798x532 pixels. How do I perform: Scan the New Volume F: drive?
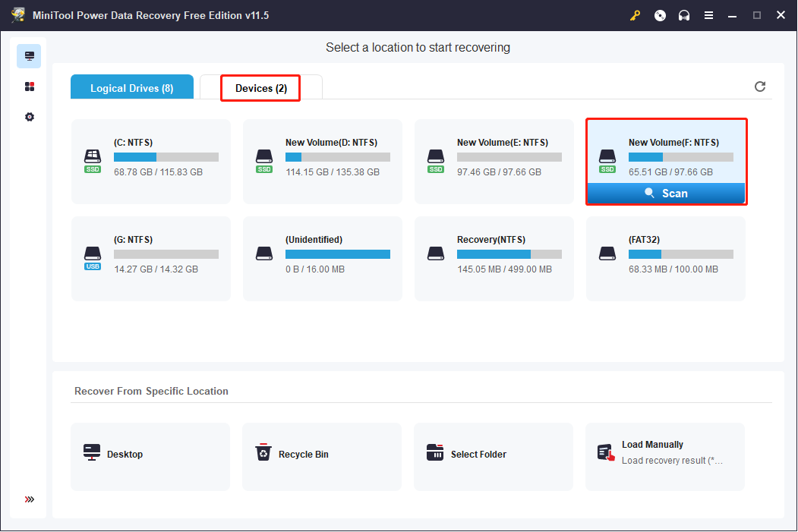(666, 194)
